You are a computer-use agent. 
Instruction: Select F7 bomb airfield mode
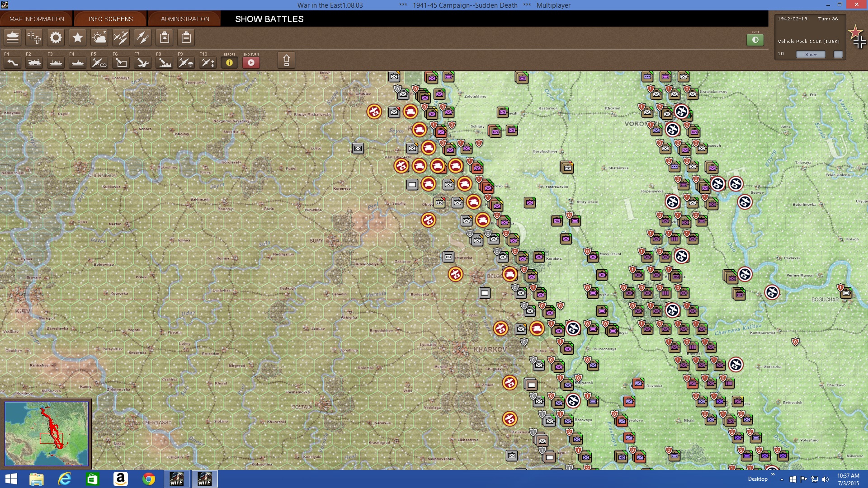pos(143,62)
